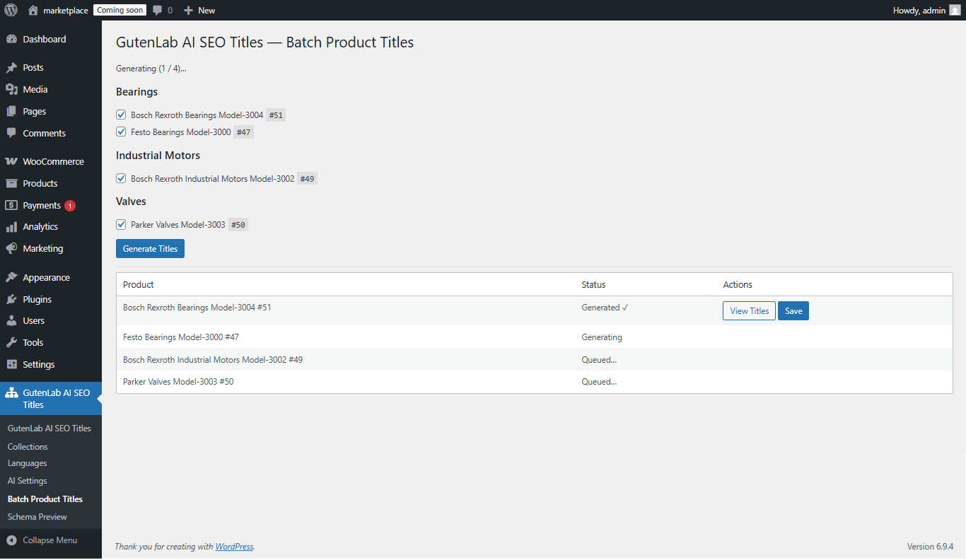Click the Payments dollar icon

(11, 205)
